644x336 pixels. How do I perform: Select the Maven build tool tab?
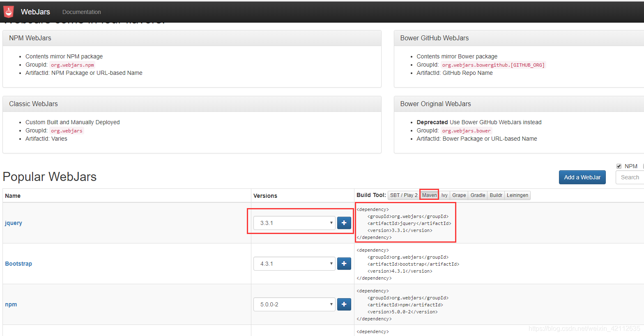click(x=429, y=195)
